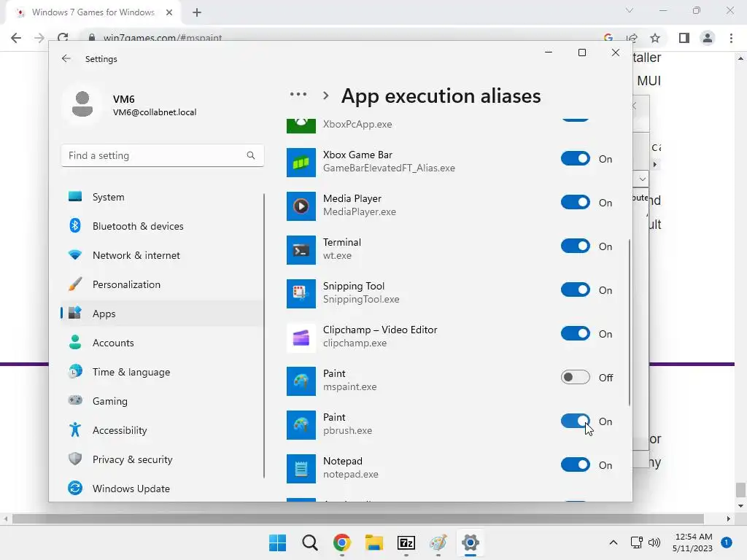Share this page from the address bar

coord(632,38)
